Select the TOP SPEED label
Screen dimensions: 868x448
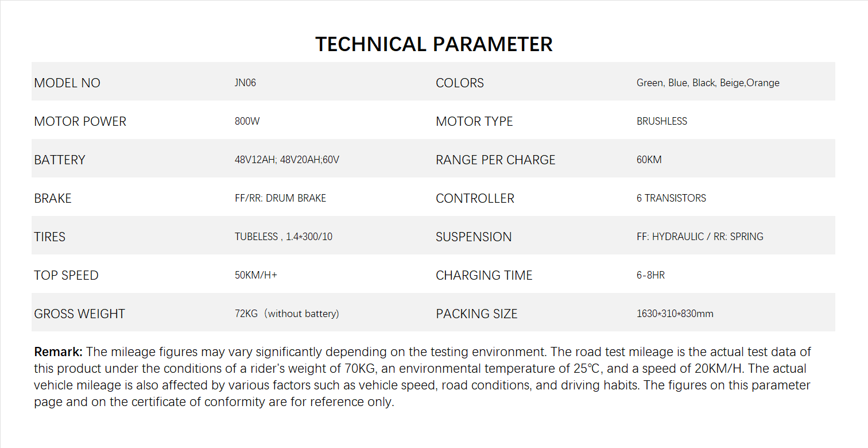pos(66,275)
